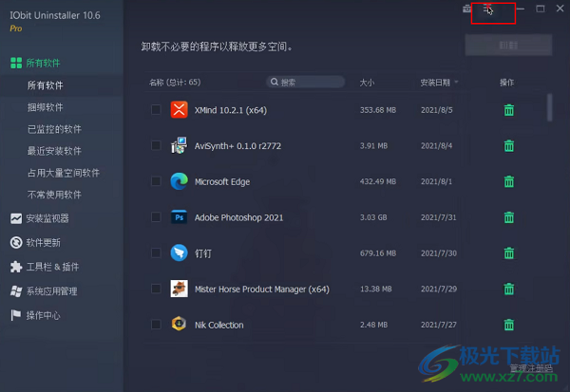Click the AviSynth+ 0.1.0 r2772 name

click(237, 146)
